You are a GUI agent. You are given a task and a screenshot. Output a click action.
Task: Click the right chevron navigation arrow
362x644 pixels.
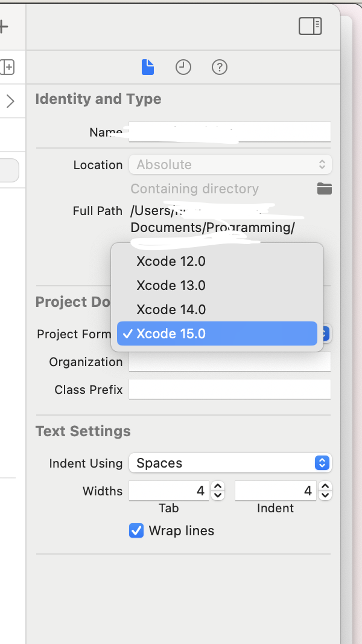10,101
